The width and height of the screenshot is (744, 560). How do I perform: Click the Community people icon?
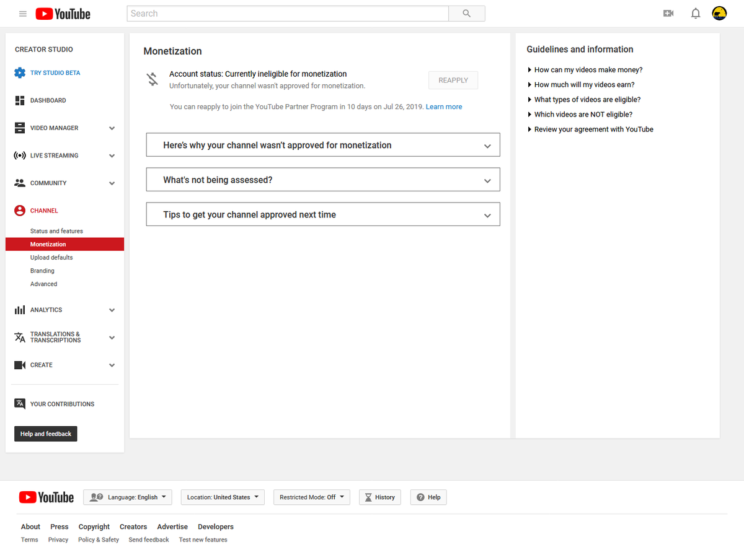click(20, 183)
